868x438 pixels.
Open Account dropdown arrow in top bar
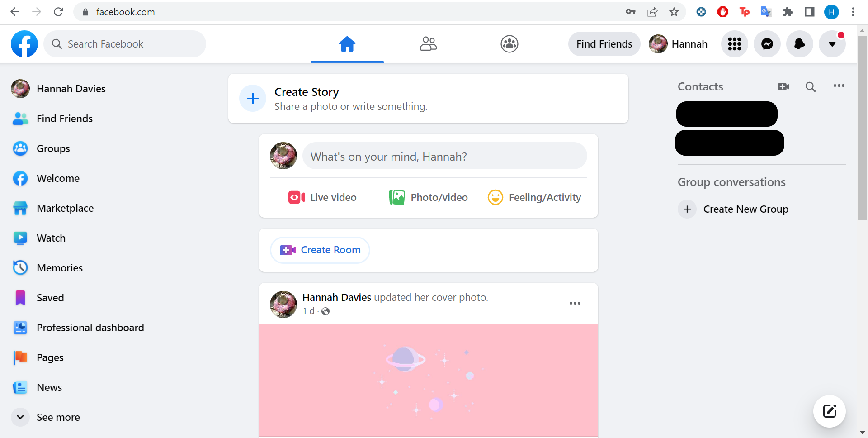pos(832,44)
